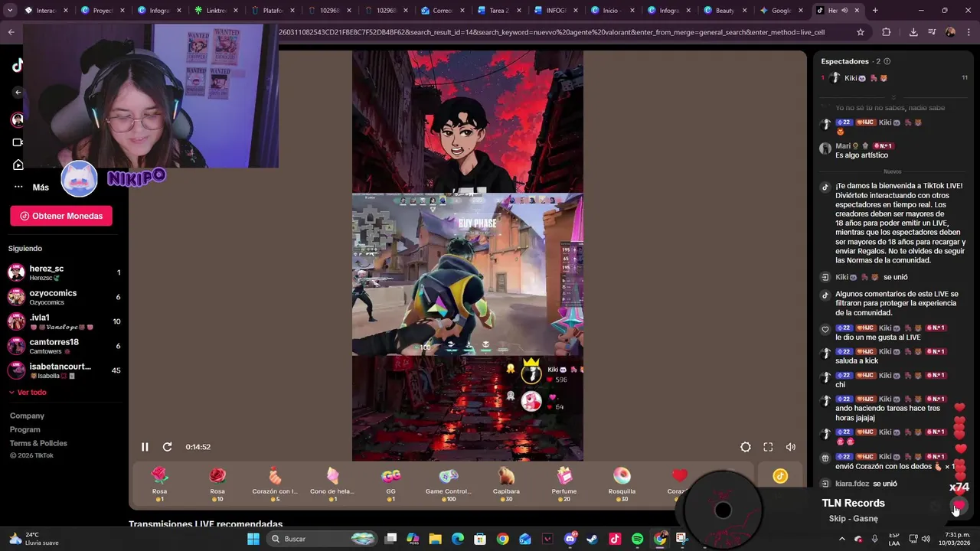The width and height of the screenshot is (980, 551).
Task: Switch to the Linktree browser tab
Action: coord(216,11)
